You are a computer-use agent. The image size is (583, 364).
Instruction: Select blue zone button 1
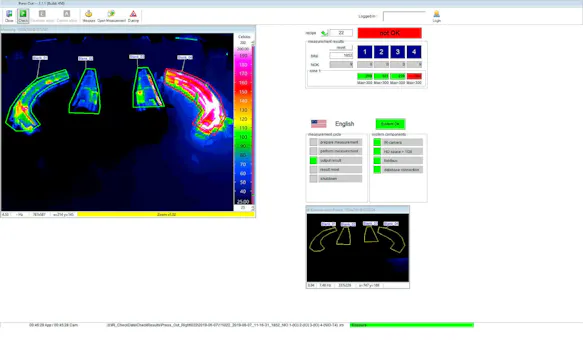point(365,52)
